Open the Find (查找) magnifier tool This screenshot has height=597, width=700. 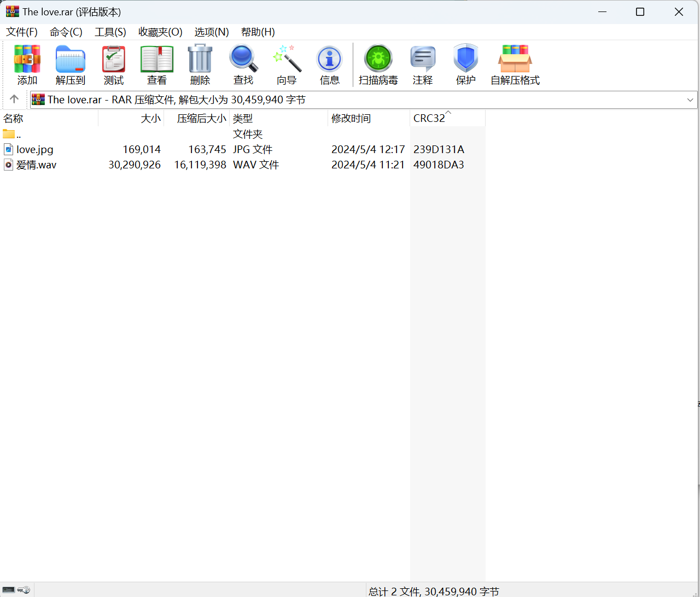coord(243,59)
